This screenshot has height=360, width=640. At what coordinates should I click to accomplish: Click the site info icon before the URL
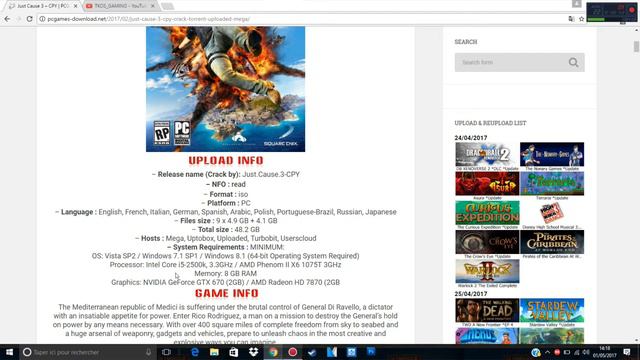point(42,19)
